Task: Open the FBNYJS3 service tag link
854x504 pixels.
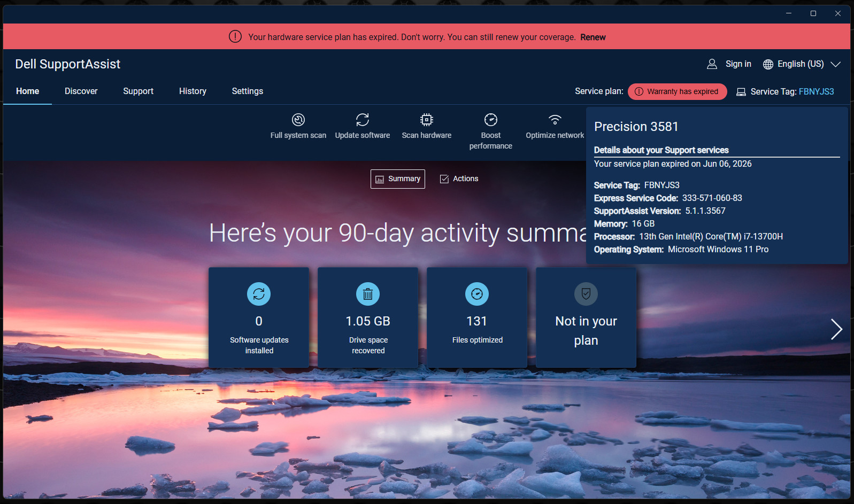Action: point(817,92)
